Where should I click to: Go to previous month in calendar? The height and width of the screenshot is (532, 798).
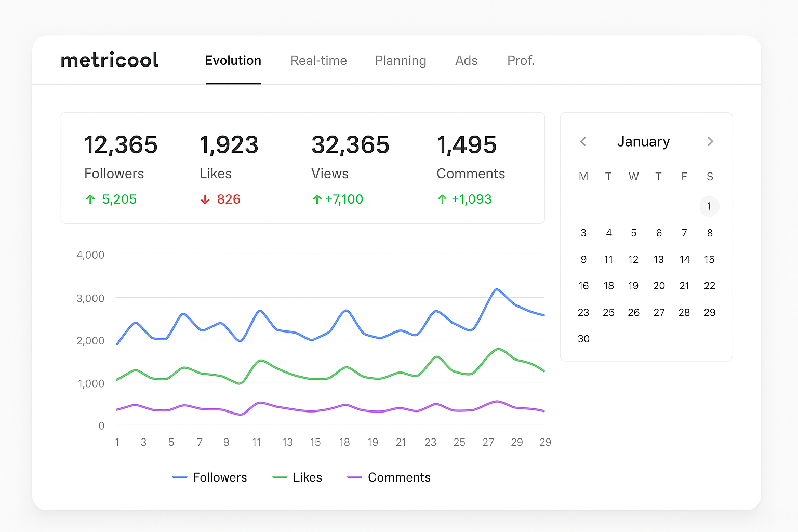tap(583, 141)
